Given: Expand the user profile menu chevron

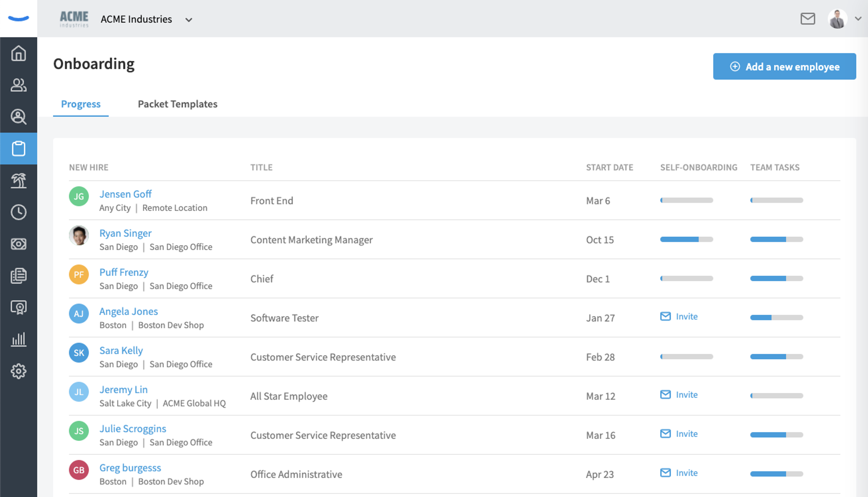Looking at the screenshot, I should pyautogui.click(x=858, y=19).
